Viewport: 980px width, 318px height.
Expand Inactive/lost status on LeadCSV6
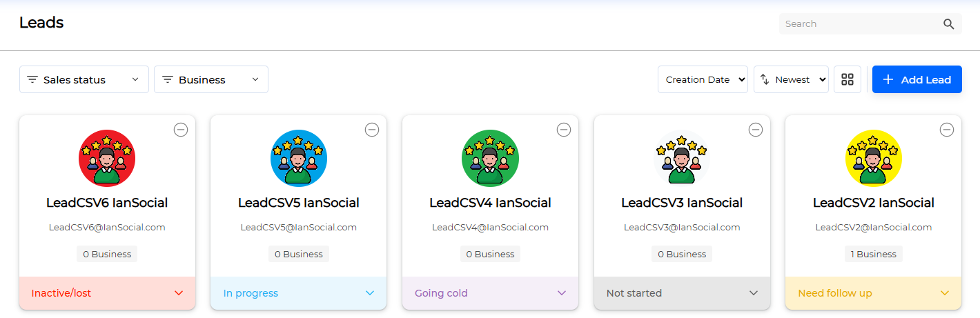tap(107, 293)
